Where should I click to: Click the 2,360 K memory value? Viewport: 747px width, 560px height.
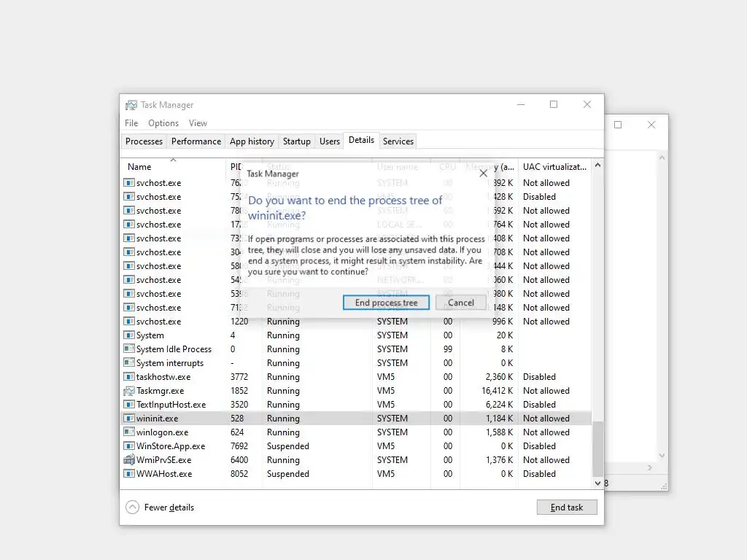[499, 377]
